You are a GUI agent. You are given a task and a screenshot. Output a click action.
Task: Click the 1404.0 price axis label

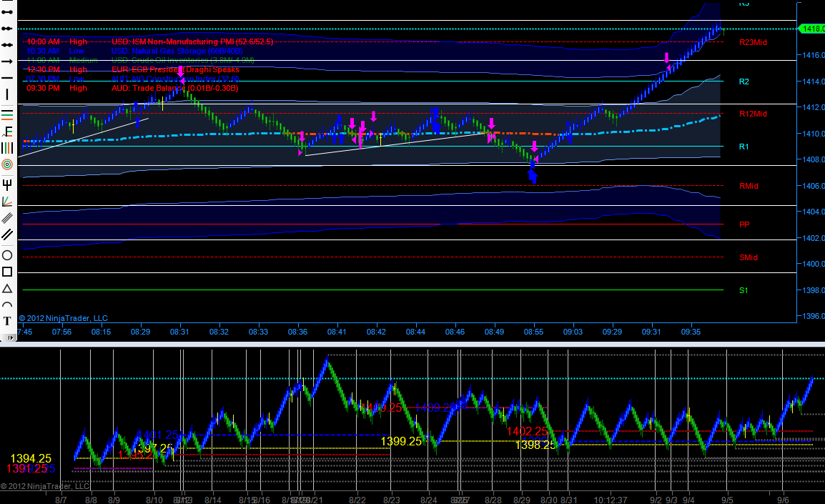click(814, 212)
